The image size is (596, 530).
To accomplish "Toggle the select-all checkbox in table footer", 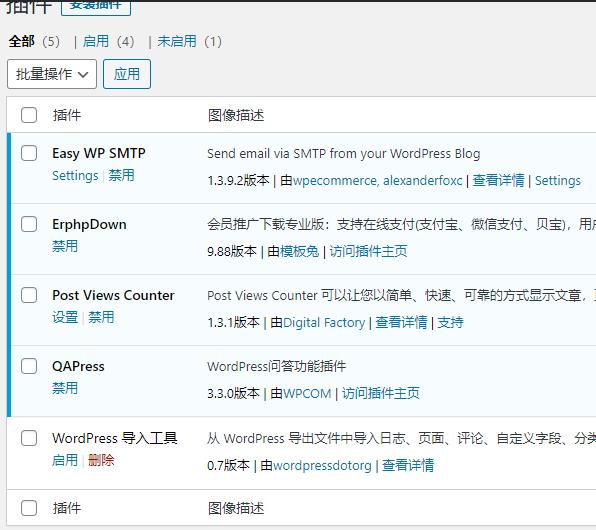I will point(29,508).
